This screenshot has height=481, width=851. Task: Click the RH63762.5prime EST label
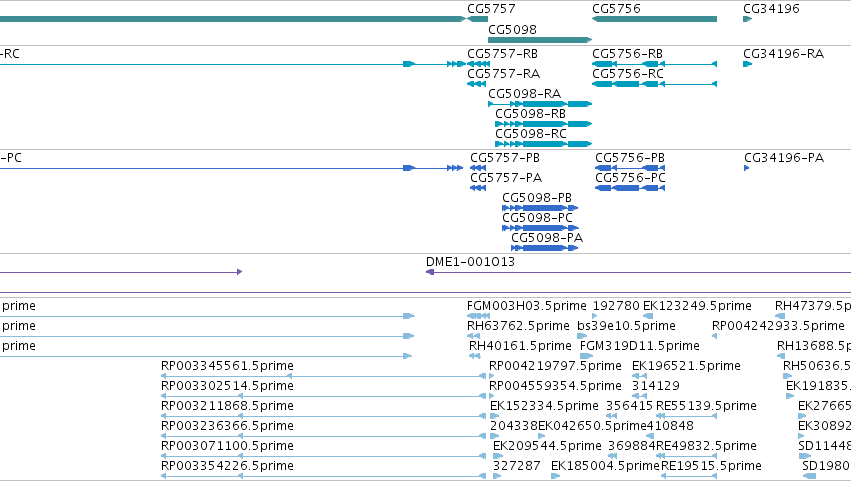[518, 326]
